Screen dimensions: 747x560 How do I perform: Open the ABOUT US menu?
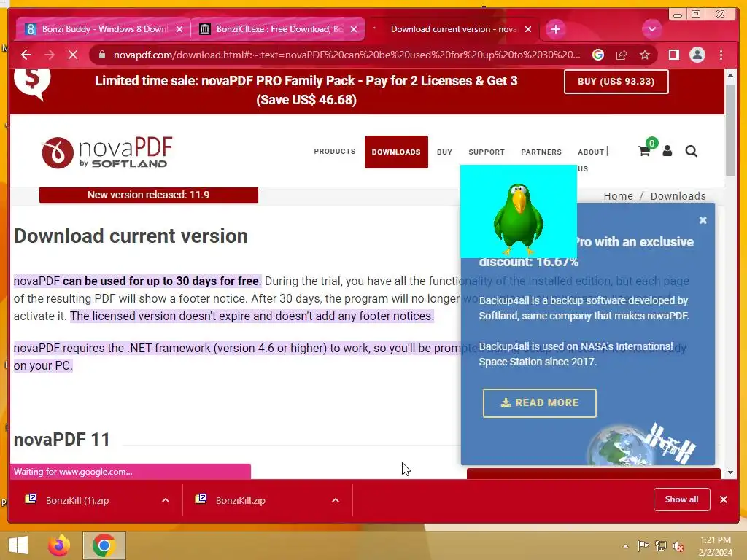pyautogui.click(x=591, y=152)
